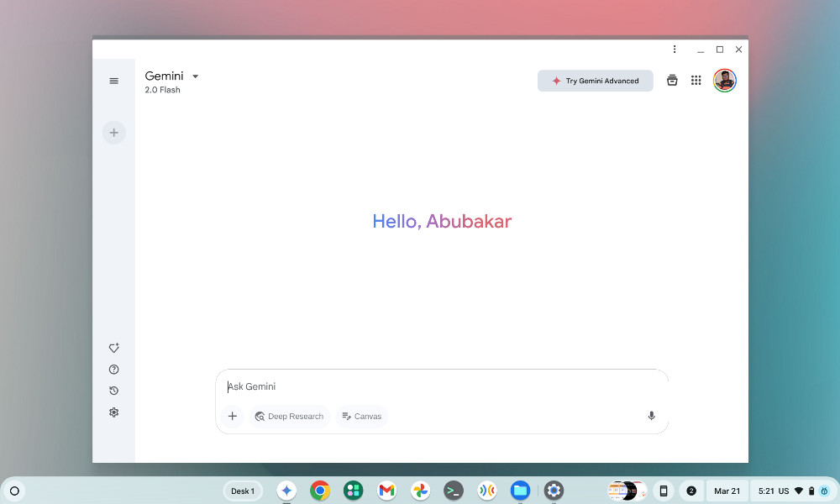Minimize the Gemini window
840x504 pixels.
coord(701,50)
